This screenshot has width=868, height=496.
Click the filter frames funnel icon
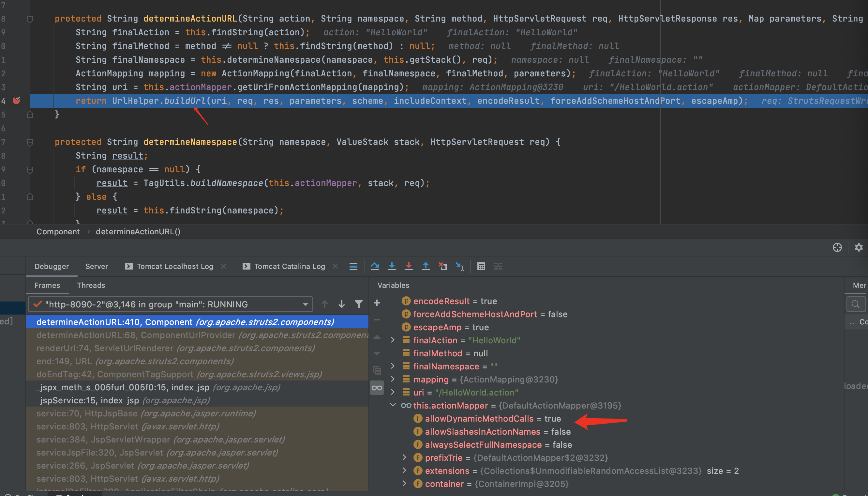358,304
